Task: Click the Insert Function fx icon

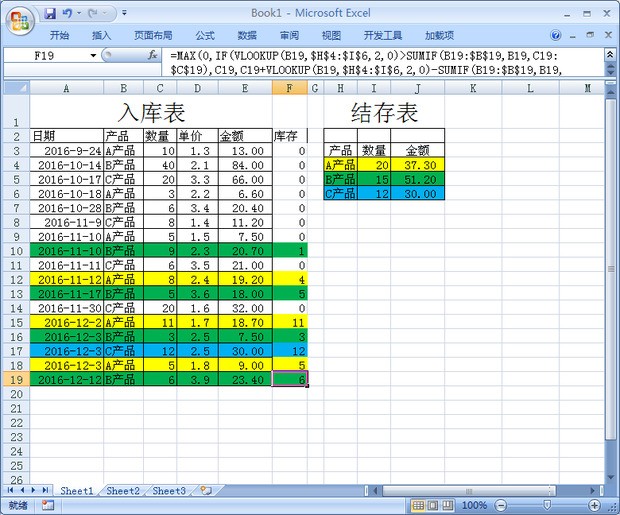Action: coord(153,55)
